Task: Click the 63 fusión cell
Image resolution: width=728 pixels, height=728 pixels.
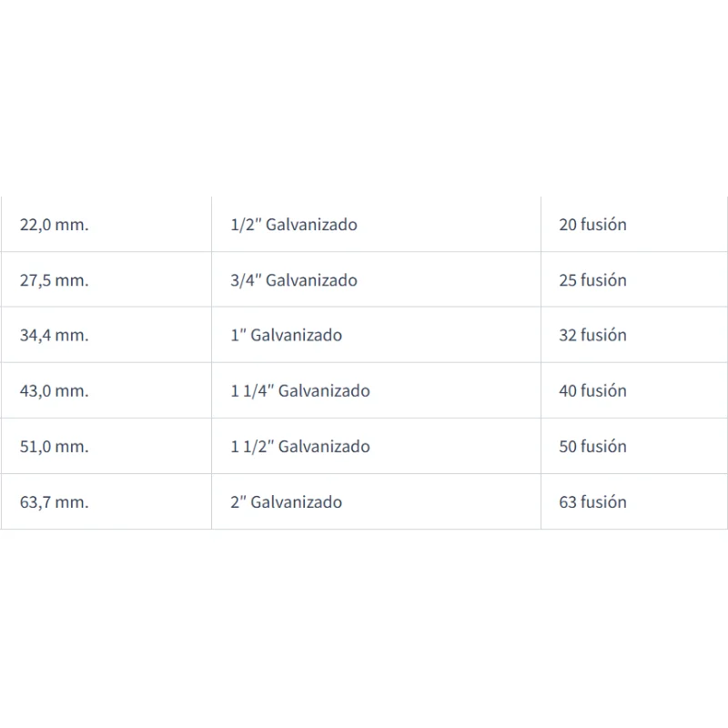Action: point(634,502)
